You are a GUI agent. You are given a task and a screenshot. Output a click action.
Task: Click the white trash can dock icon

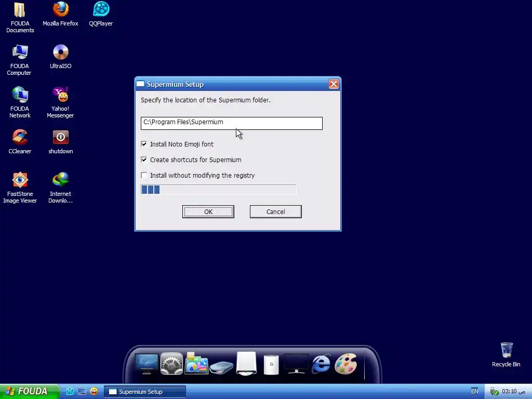pyautogui.click(x=271, y=365)
